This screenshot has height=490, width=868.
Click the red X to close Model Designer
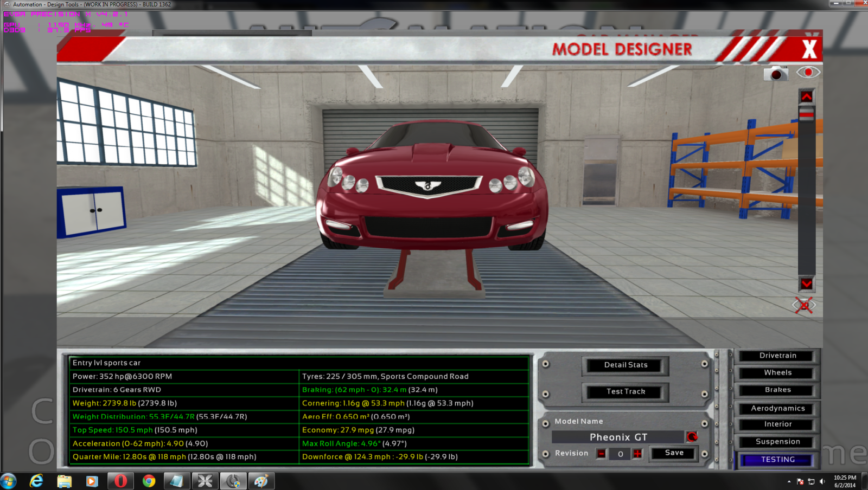point(809,49)
